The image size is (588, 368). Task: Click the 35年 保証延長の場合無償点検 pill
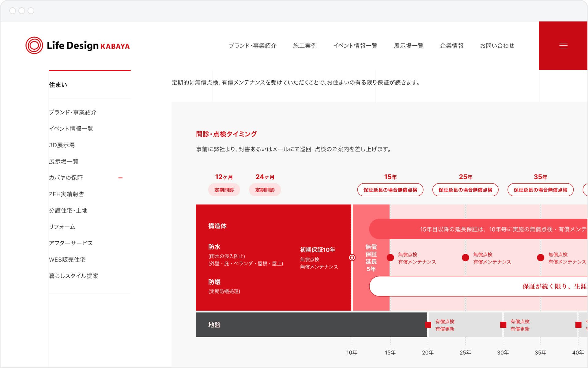coord(540,190)
